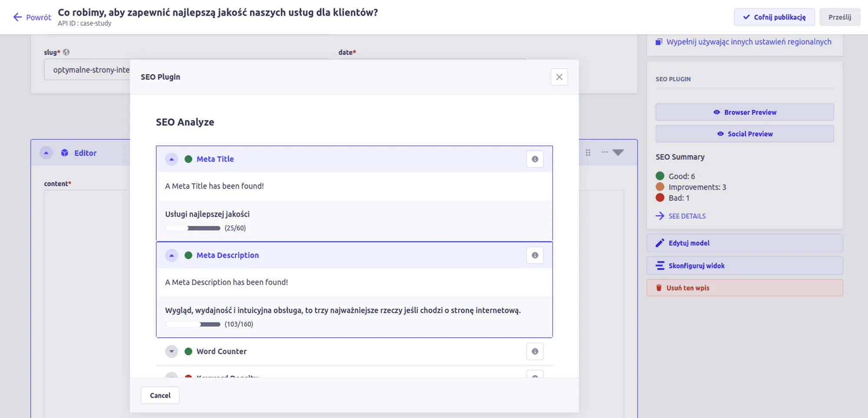Click the copy icon by Wypełnij link
868x418 pixels.
(659, 42)
